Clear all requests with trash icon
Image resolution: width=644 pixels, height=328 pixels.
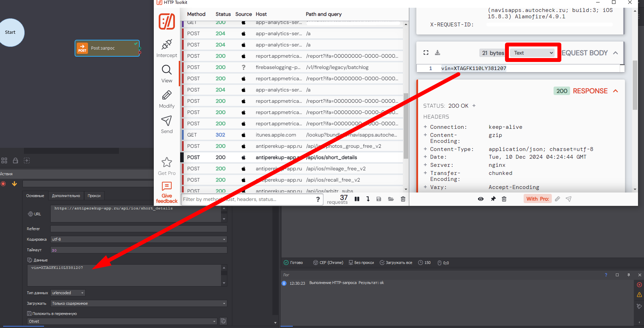(403, 199)
